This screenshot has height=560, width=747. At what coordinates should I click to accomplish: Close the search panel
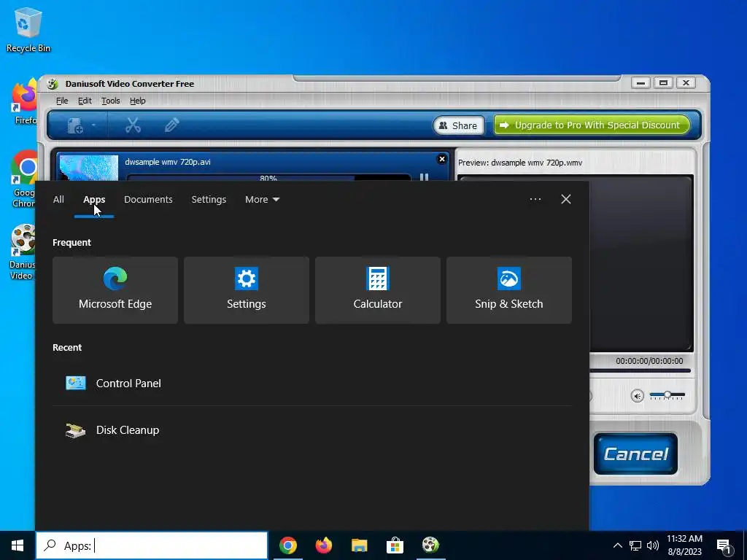[565, 199]
